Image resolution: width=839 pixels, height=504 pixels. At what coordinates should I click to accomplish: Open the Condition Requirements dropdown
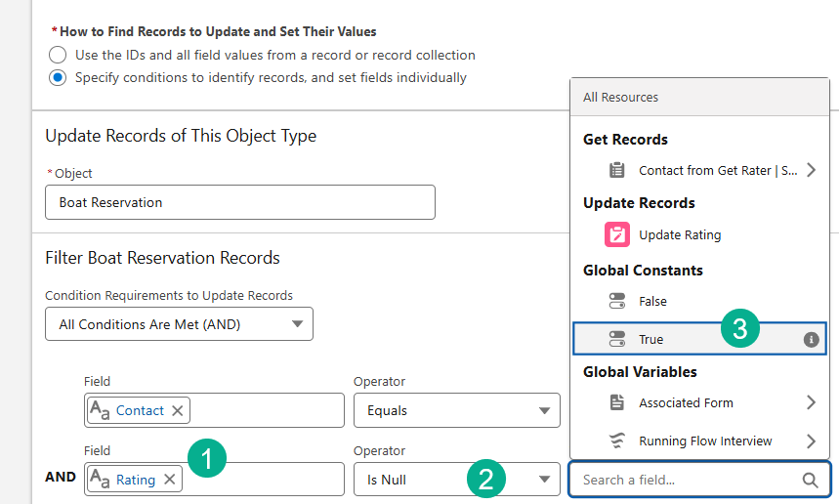pos(179,324)
